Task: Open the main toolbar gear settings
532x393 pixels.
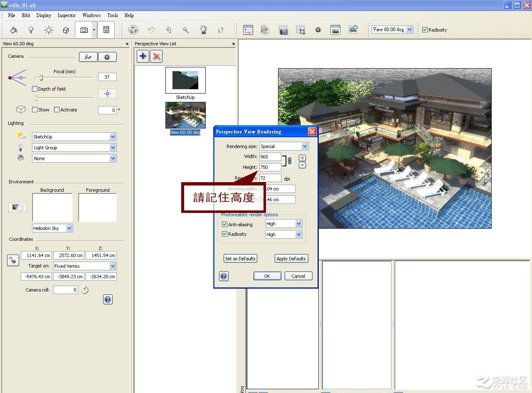Action: [318, 30]
